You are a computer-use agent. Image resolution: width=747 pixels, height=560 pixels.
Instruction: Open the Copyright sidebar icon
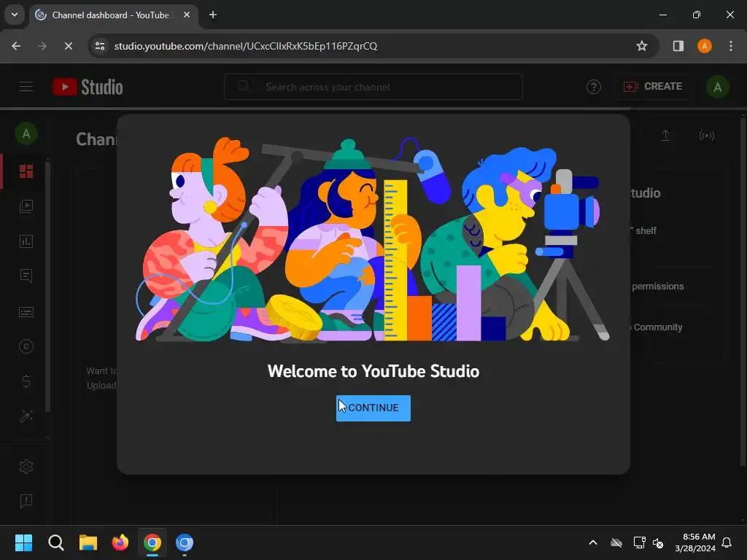[x=26, y=346]
